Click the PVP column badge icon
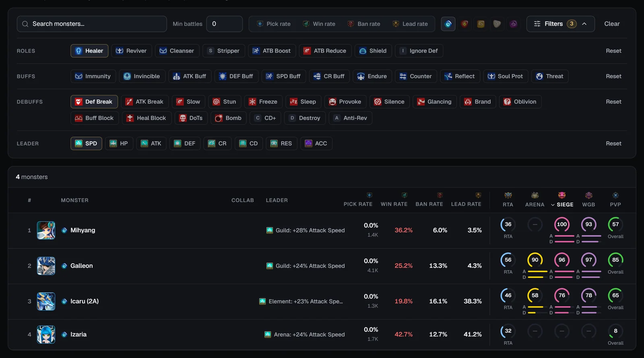This screenshot has width=644, height=358. pyautogui.click(x=615, y=195)
